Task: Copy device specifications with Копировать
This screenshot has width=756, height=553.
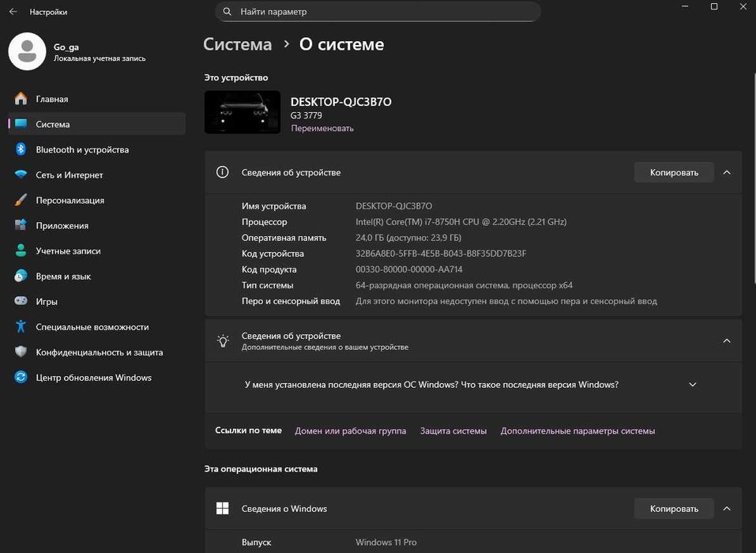Action: point(674,172)
